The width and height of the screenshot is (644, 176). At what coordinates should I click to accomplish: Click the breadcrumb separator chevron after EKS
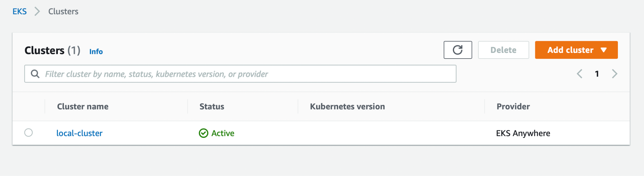point(37,11)
